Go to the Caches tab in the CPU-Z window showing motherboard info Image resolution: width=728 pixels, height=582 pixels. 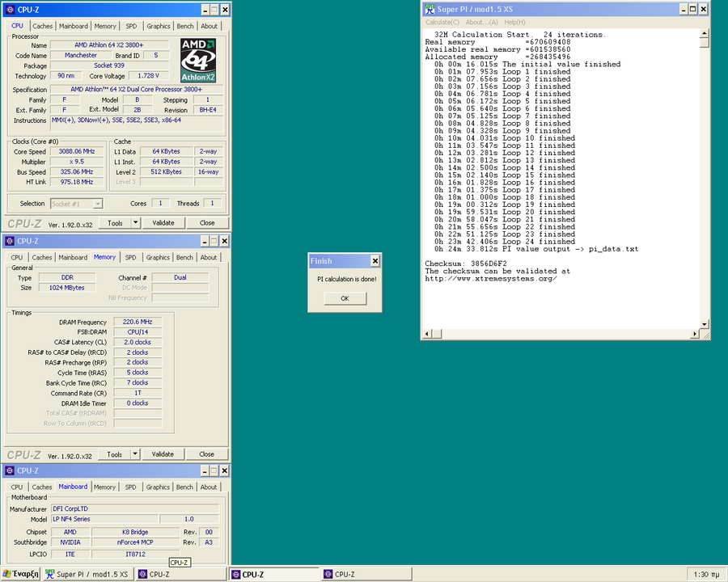[x=42, y=487]
